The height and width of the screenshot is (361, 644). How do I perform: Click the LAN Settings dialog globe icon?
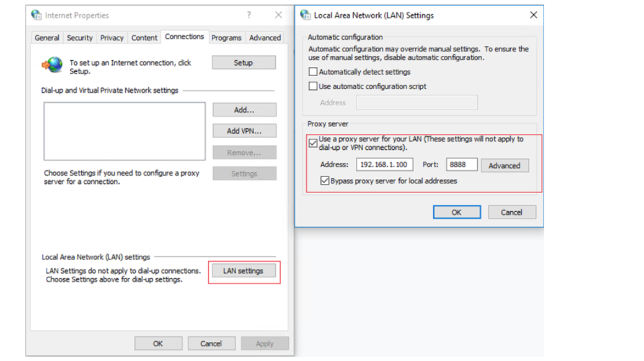(305, 15)
